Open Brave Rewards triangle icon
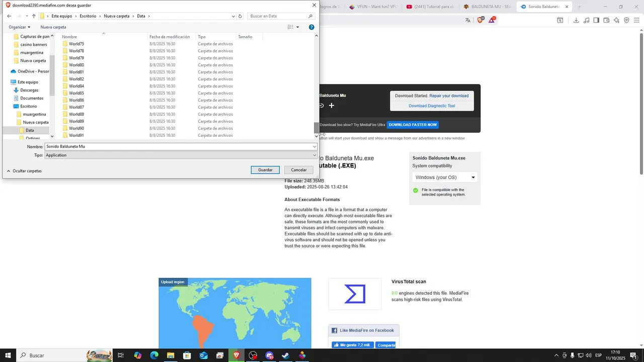The image size is (644, 362). (492, 20)
